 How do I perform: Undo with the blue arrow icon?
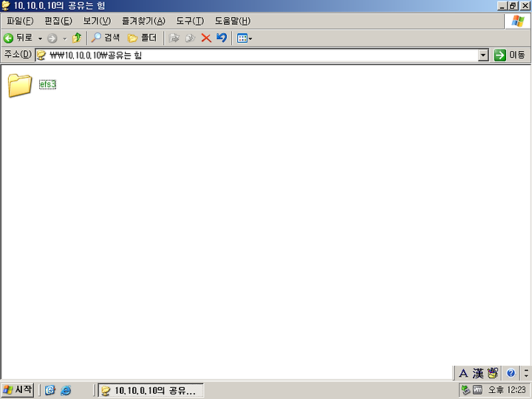[x=222, y=38]
